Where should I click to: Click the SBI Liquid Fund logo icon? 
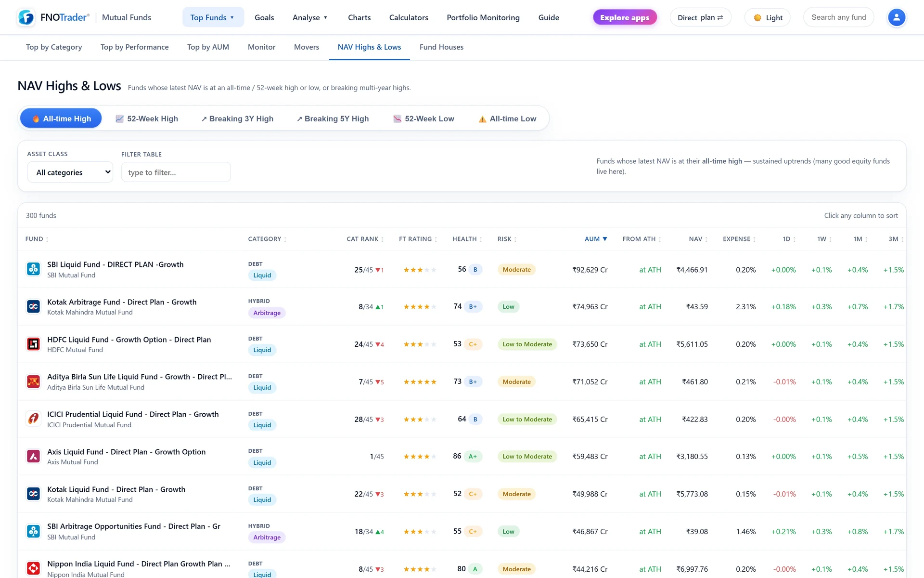pyautogui.click(x=33, y=269)
